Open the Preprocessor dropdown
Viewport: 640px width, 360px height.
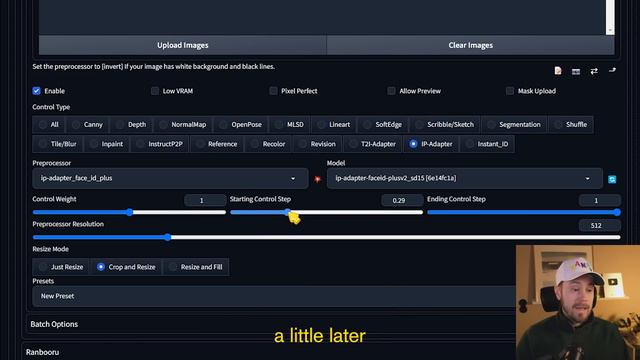point(170,178)
